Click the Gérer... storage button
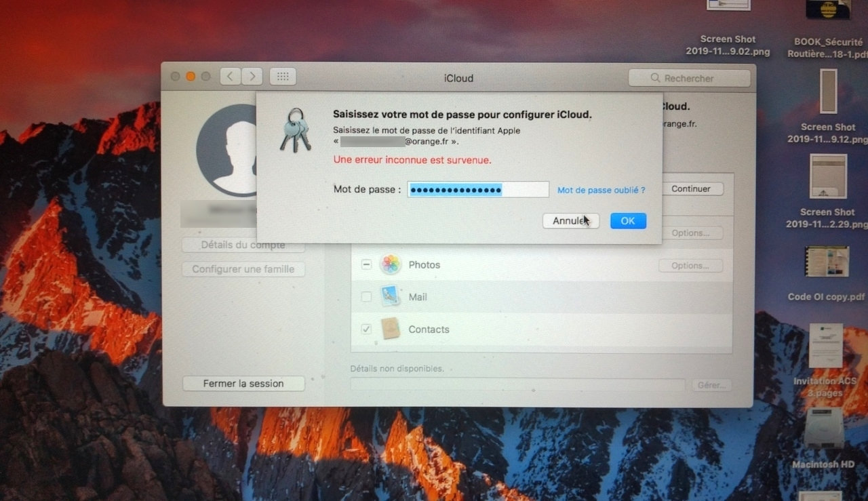 click(x=712, y=385)
